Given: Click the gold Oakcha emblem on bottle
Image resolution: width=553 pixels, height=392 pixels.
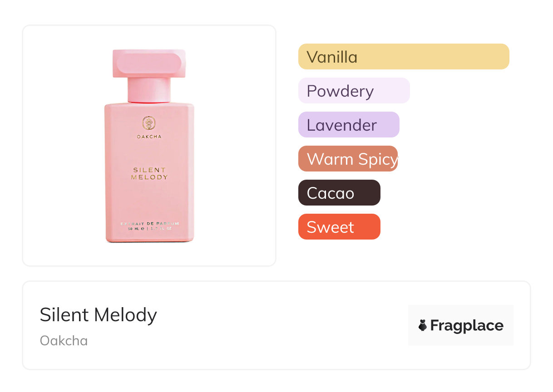Looking at the screenshot, I should click(x=149, y=123).
